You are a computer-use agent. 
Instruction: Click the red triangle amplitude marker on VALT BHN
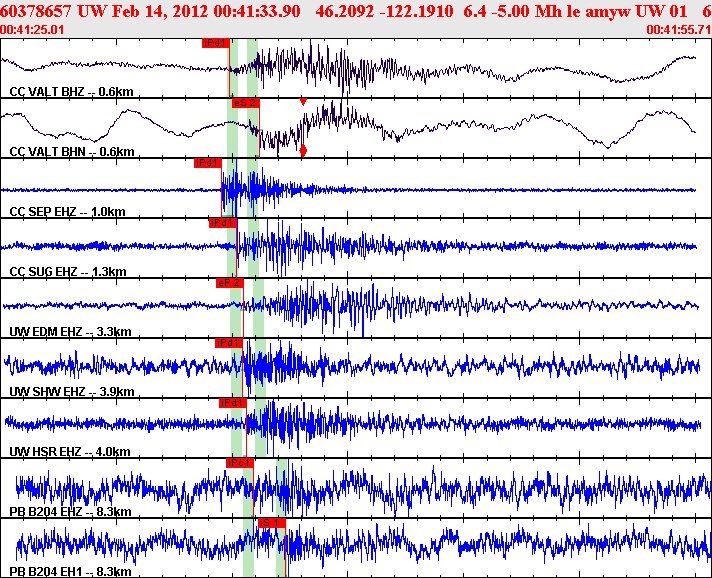tap(303, 102)
